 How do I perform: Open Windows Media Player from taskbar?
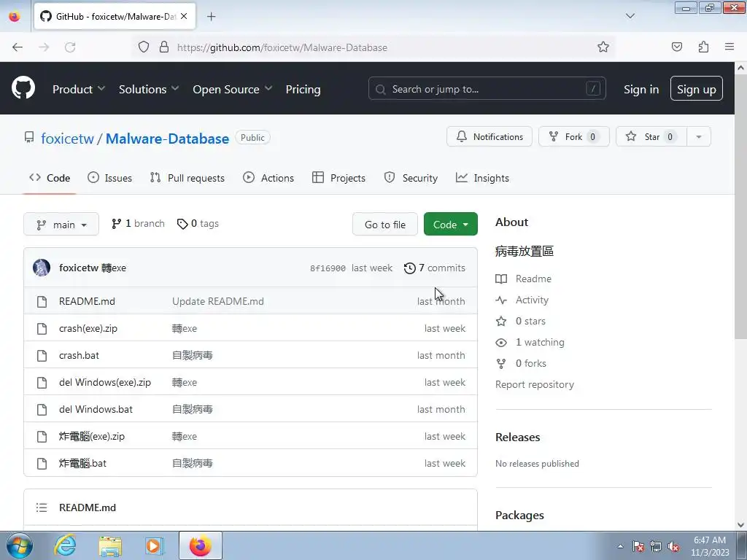(155, 545)
